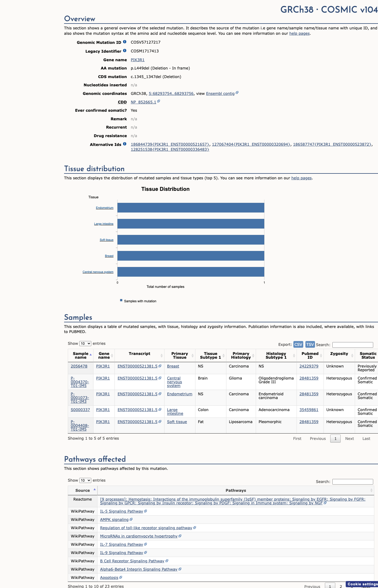Viewport: 378px width, 588px height.
Task: Sort samples by Pubmed ID column arrows
Action: 321,355
